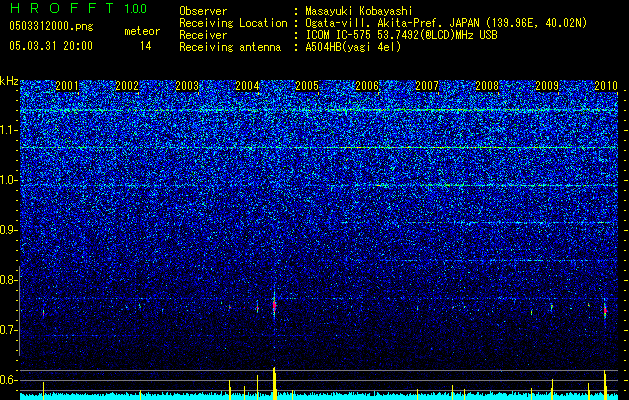Screen dimensions: 629x400
Task: Click the 2002 time marker
Action: coord(127,85)
